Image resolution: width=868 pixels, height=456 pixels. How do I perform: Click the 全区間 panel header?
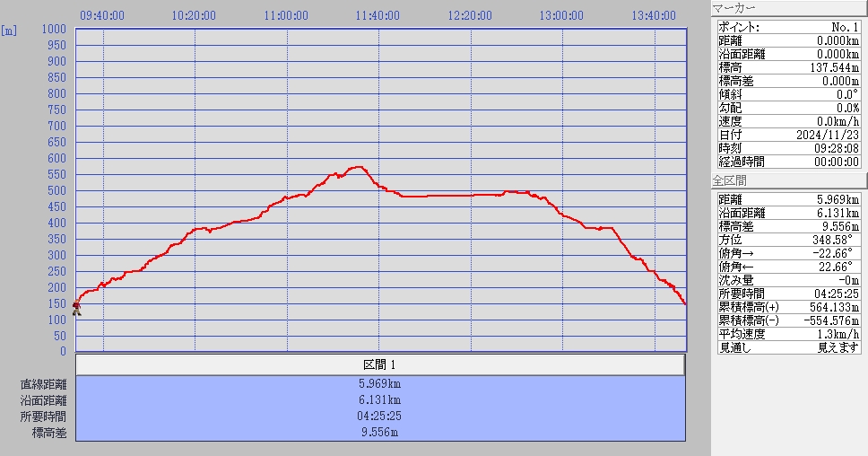(789, 180)
